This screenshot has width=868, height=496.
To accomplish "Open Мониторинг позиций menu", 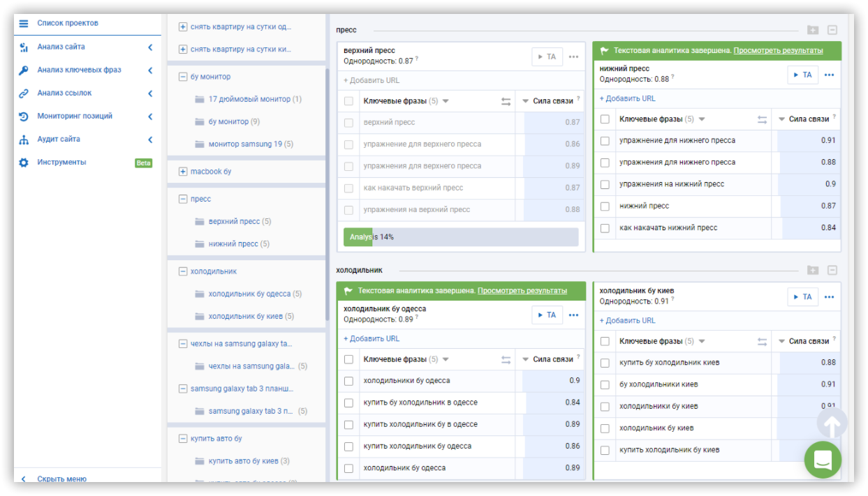I will (75, 116).
